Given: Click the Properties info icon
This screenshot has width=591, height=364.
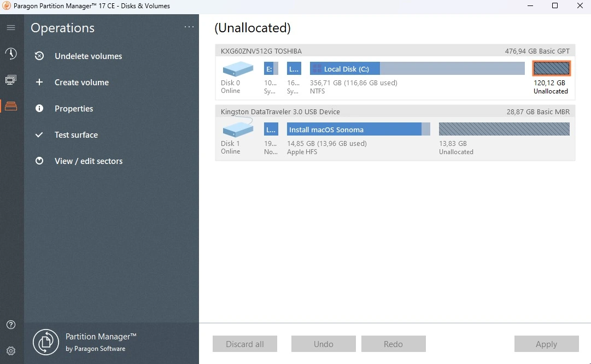Looking at the screenshot, I should coord(39,109).
